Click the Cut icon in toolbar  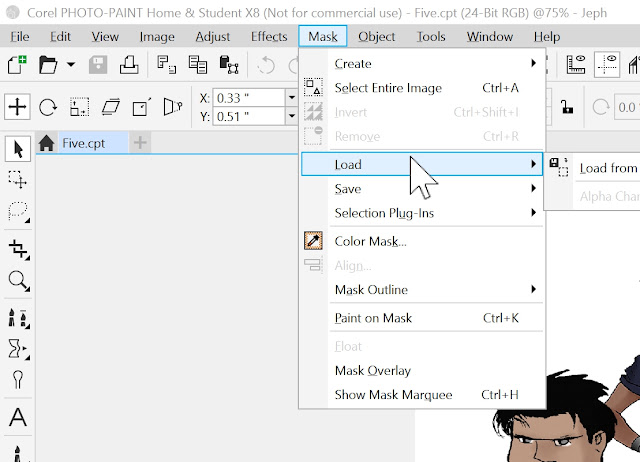[x=167, y=65]
